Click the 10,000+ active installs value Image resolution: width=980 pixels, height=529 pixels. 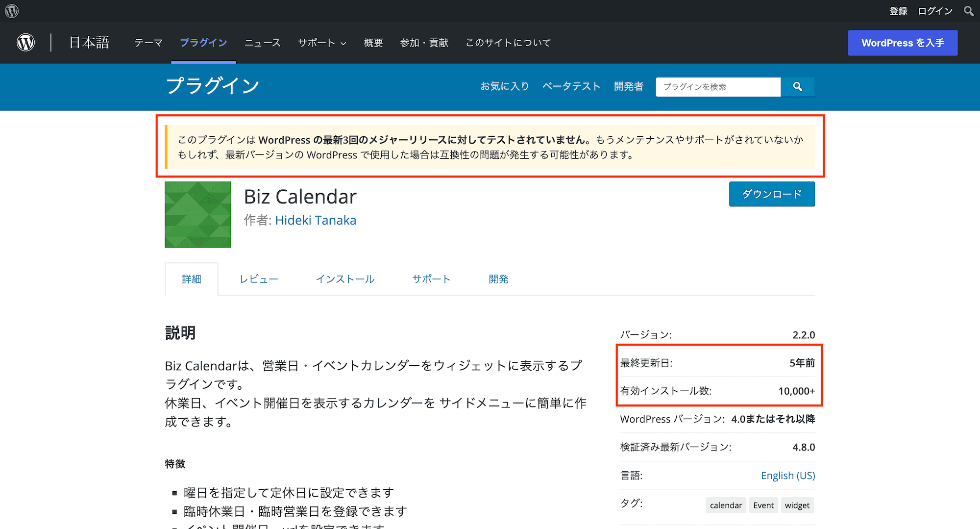coord(797,391)
